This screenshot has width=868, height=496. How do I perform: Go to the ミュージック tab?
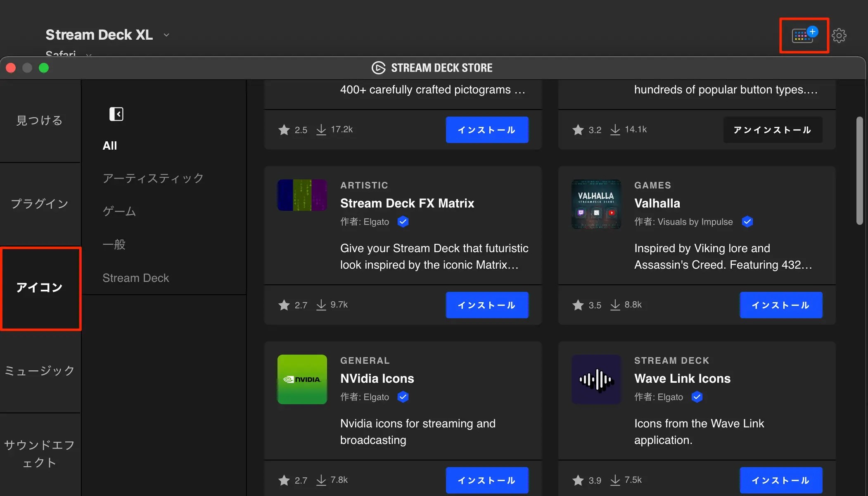coord(40,371)
